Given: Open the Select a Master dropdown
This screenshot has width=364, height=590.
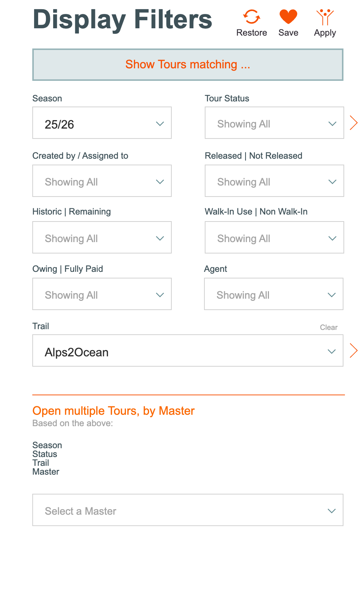Looking at the screenshot, I should point(188,510).
